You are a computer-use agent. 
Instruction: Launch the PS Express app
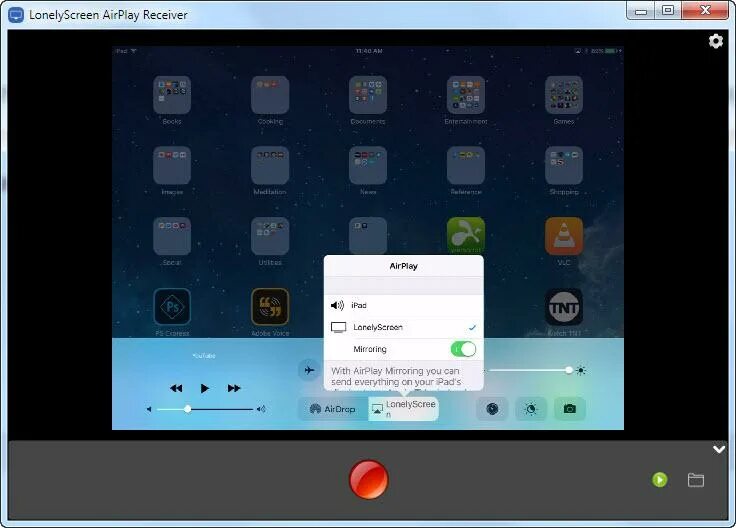click(x=172, y=307)
